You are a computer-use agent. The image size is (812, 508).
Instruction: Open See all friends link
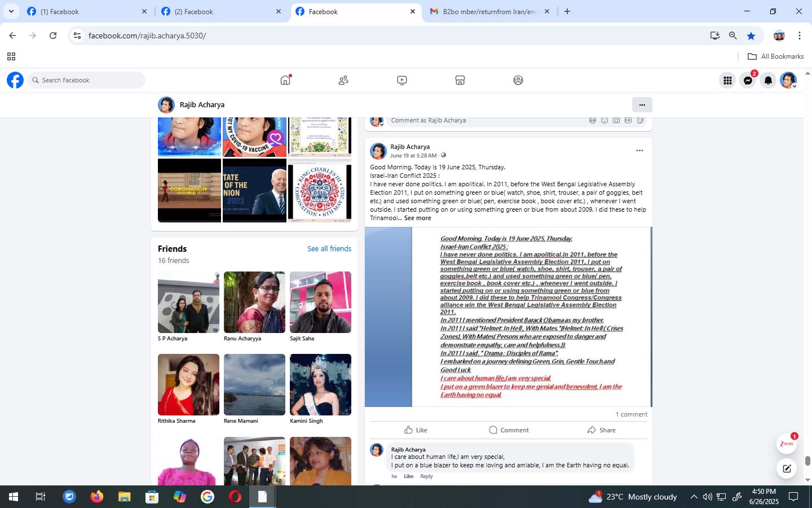point(329,249)
